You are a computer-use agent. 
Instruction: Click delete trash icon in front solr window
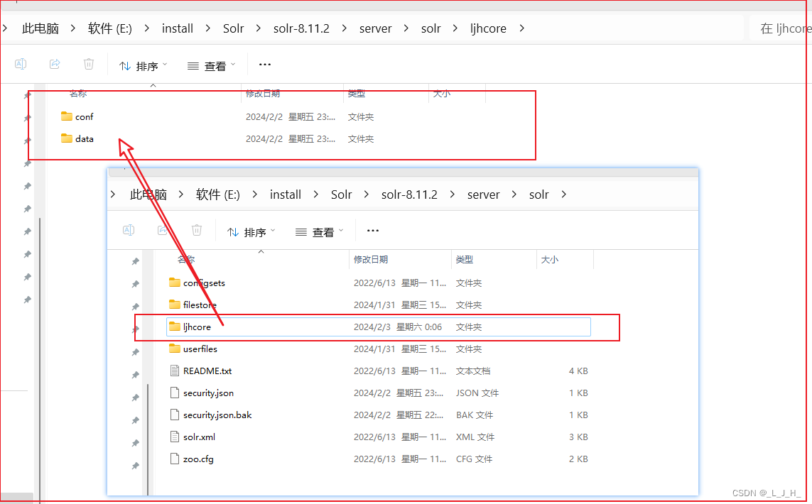[x=196, y=230]
